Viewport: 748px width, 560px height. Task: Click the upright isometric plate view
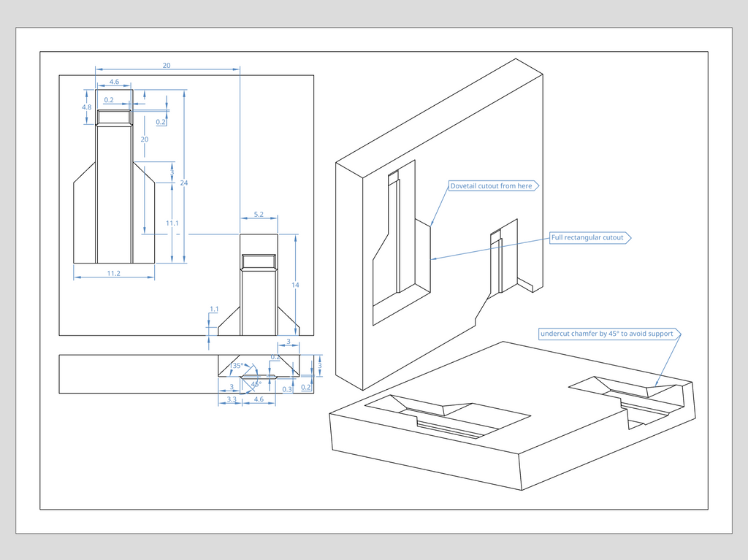pos(439,224)
